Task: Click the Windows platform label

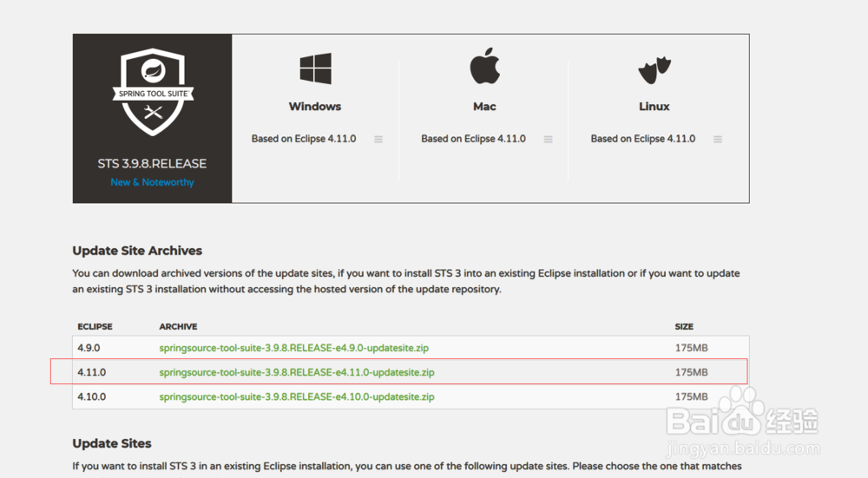Action: pos(315,107)
